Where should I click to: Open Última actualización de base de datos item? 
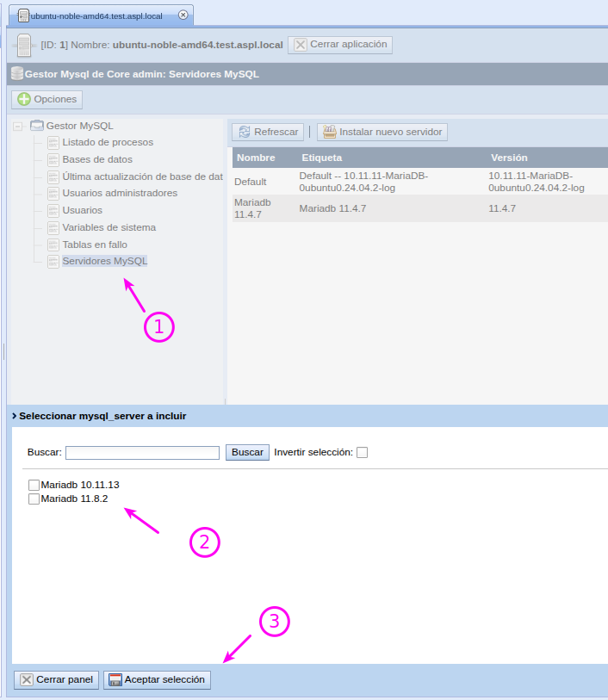pyautogui.click(x=142, y=177)
